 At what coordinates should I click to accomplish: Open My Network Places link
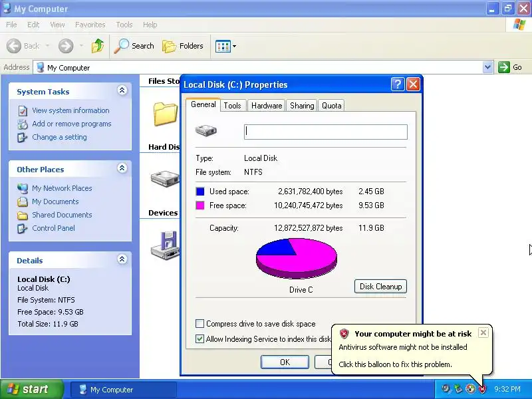(x=62, y=188)
